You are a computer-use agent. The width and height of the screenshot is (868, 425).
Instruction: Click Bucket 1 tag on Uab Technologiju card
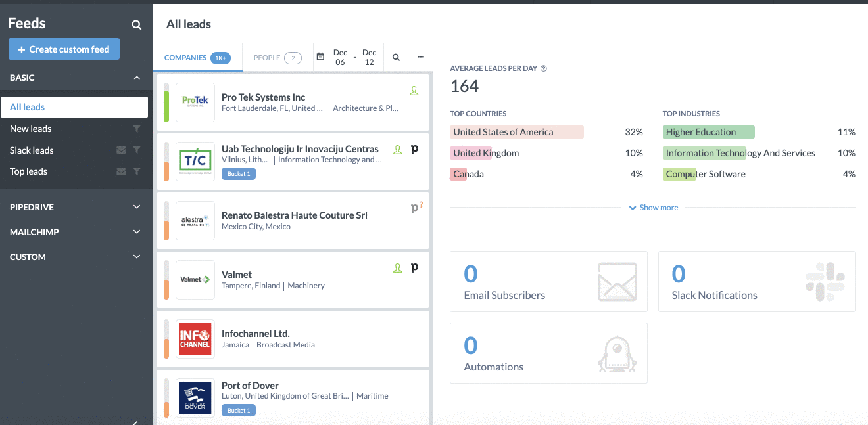239,174
